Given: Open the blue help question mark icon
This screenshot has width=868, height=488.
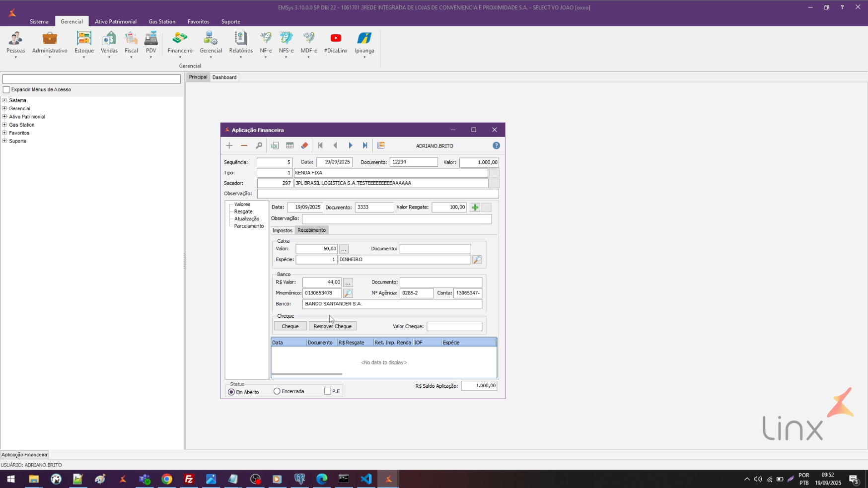Looking at the screenshot, I should 496,145.
